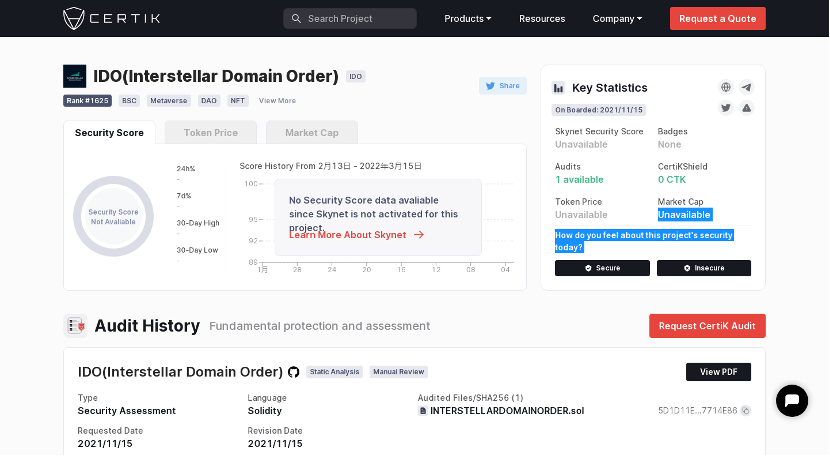Screen dimensions: 830x456
Task: Focus the Search Project input field
Action: pyautogui.click(x=350, y=19)
